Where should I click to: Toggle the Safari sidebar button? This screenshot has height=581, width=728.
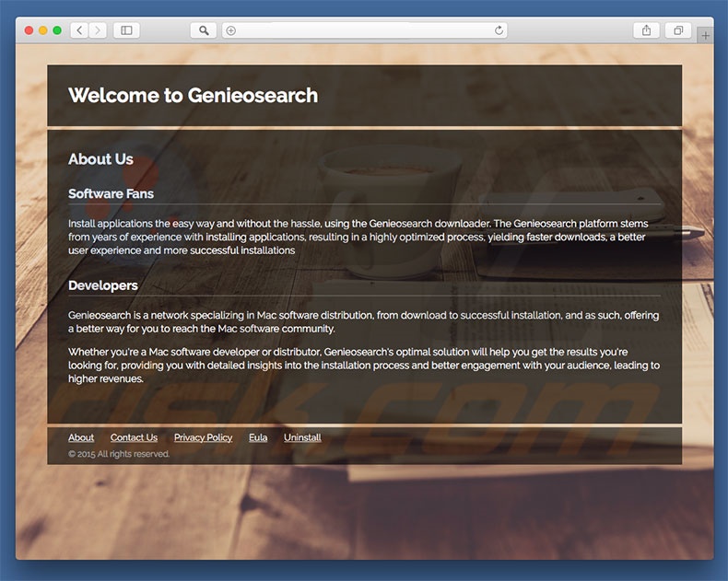tap(126, 30)
